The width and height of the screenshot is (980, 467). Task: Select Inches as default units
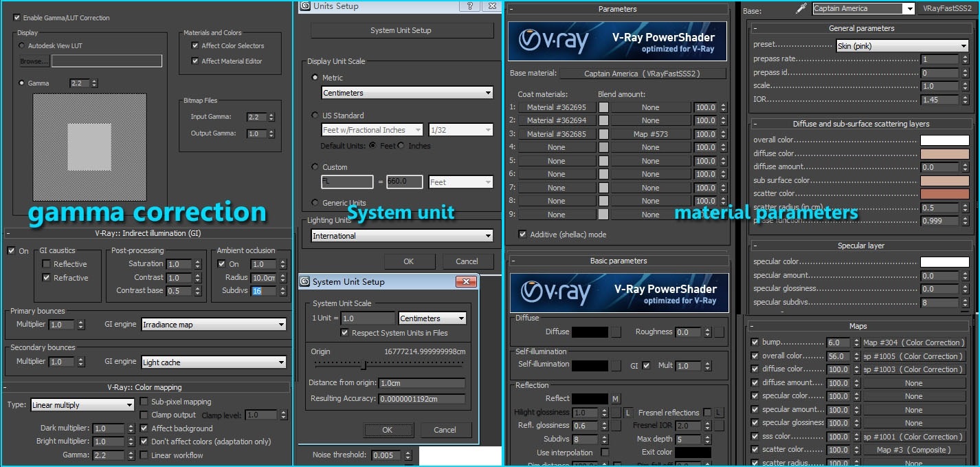pyautogui.click(x=402, y=146)
